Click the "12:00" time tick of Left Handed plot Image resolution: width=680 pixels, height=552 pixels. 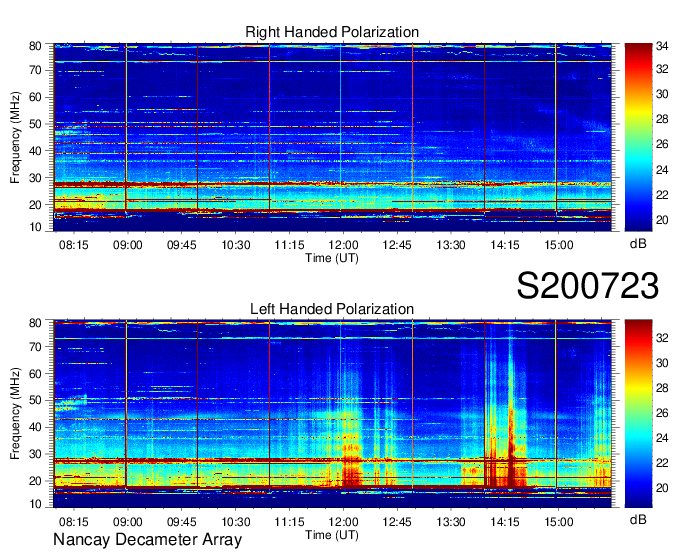click(343, 522)
